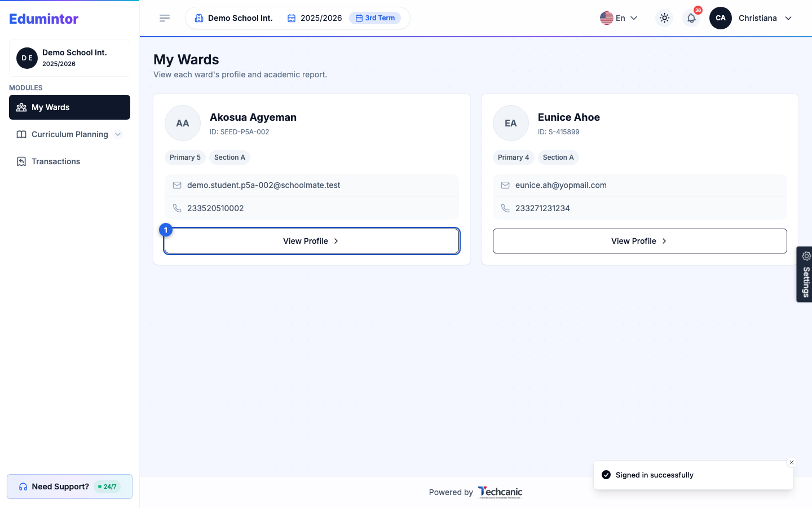Click the ID: SEED-P5A-002 text

[240, 132]
